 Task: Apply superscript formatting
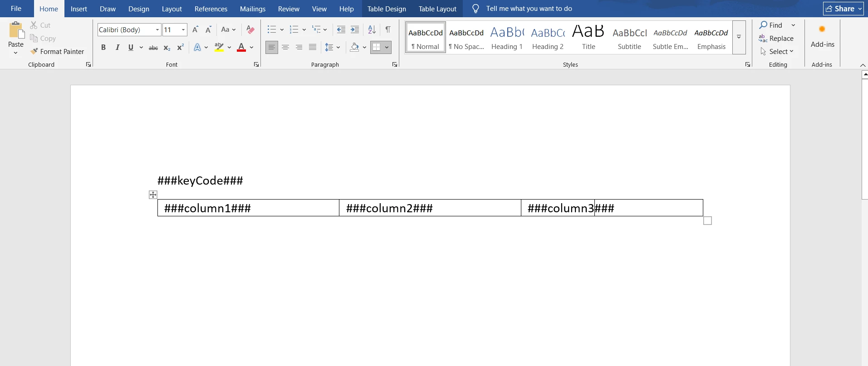point(180,48)
